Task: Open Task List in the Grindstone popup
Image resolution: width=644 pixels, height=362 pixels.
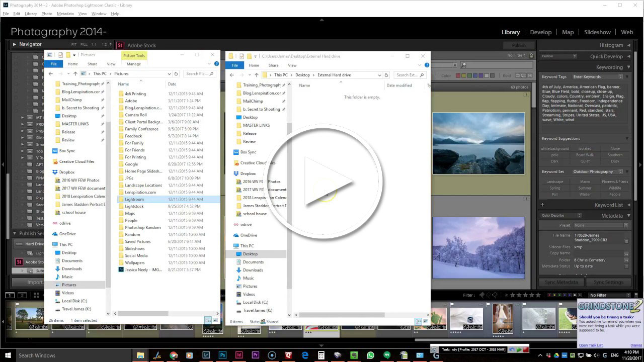Action: click(x=590, y=345)
